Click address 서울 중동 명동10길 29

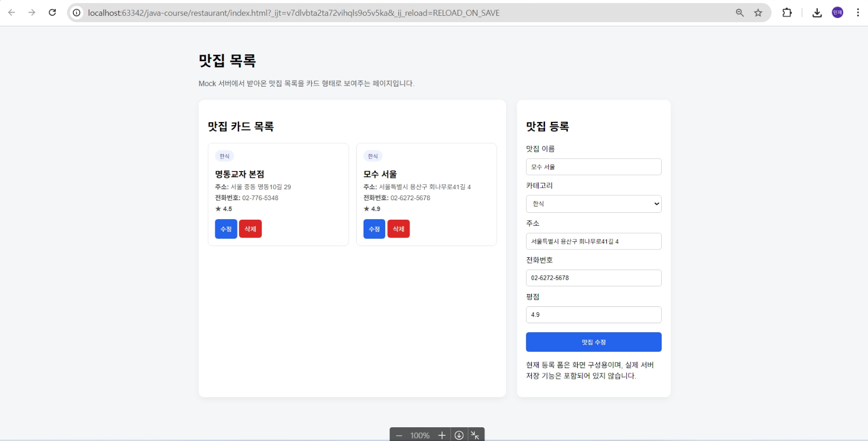tap(261, 187)
